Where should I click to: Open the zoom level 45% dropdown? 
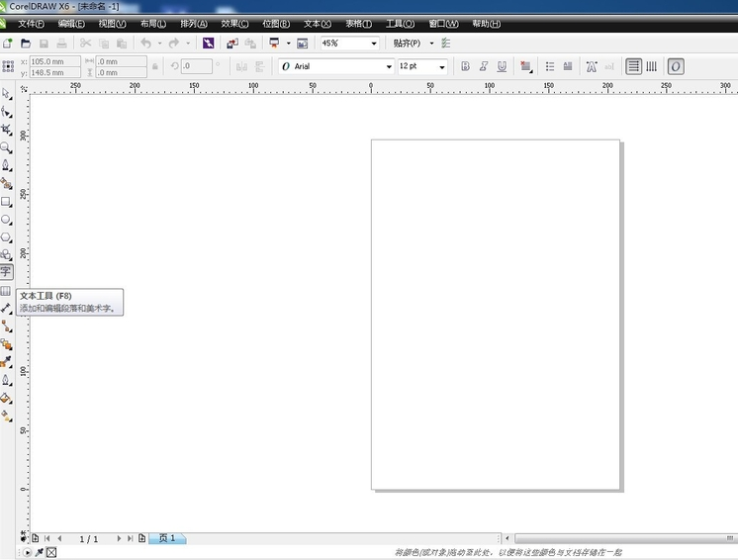(x=374, y=44)
